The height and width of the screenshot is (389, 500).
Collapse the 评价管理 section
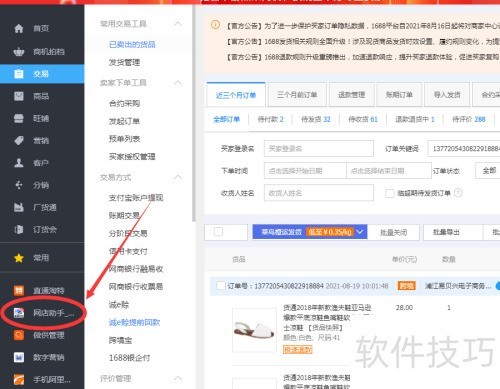(x=178, y=379)
